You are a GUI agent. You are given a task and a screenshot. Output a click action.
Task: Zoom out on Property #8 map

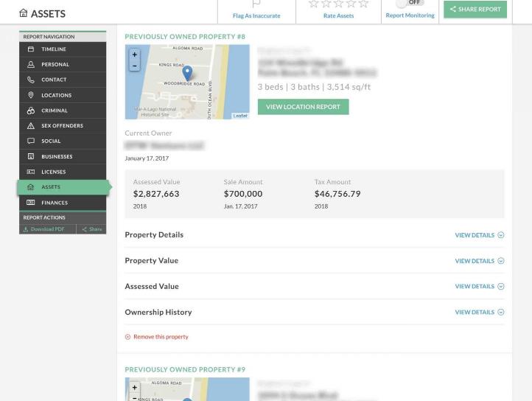point(135,66)
